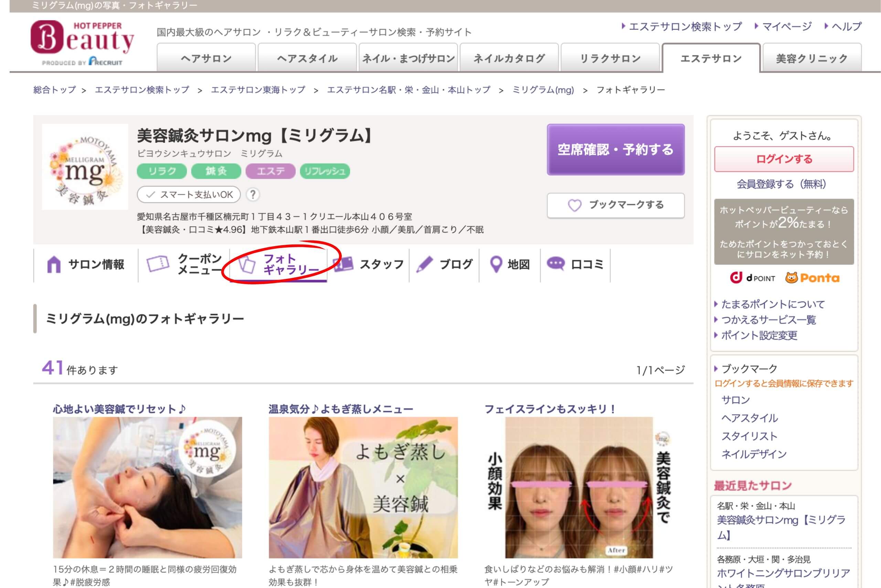Screen dimensions: 881x588
Task: Open the ヘアスタイル tab
Action: 307,58
